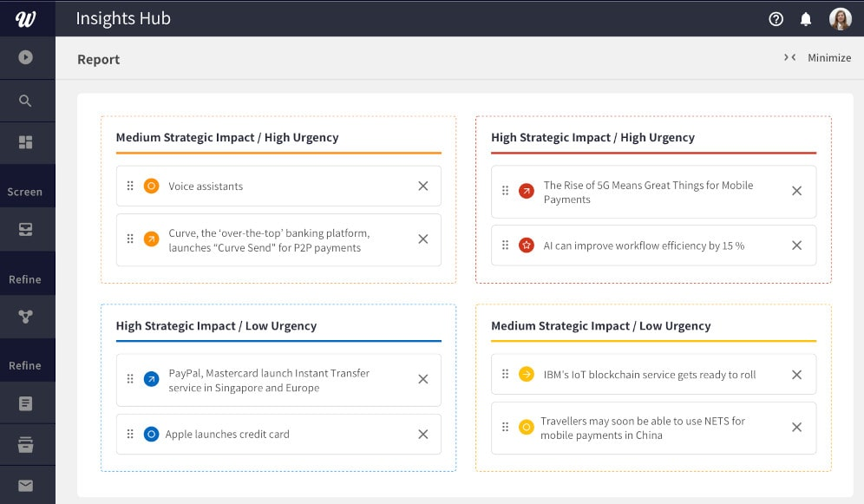Open the dashboard grid icon
The width and height of the screenshot is (864, 504).
pyautogui.click(x=25, y=142)
